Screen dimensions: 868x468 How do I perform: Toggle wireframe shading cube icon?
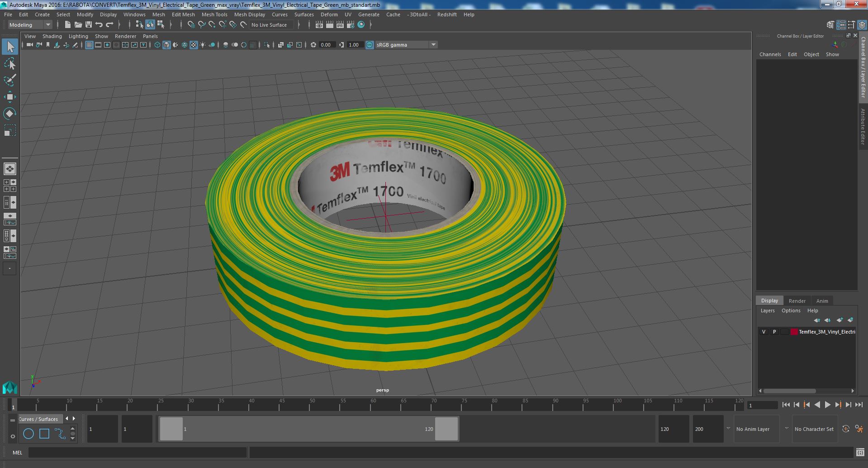(x=157, y=45)
